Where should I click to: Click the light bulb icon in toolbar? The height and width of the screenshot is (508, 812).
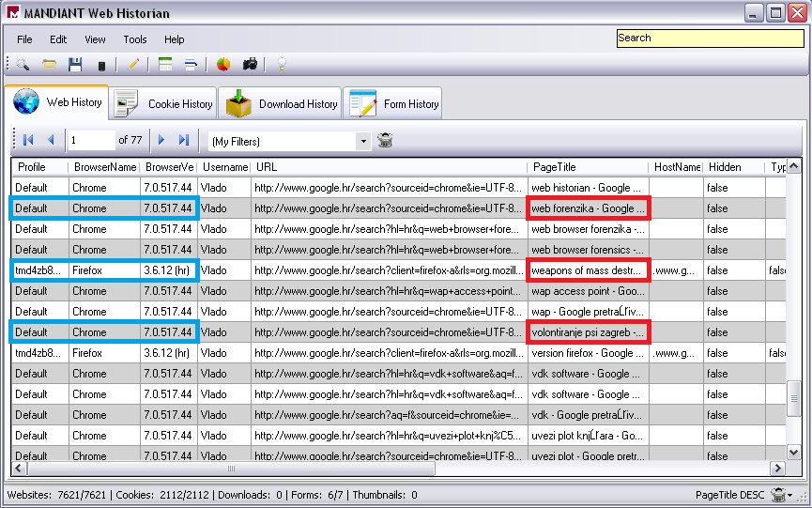pyautogui.click(x=280, y=65)
